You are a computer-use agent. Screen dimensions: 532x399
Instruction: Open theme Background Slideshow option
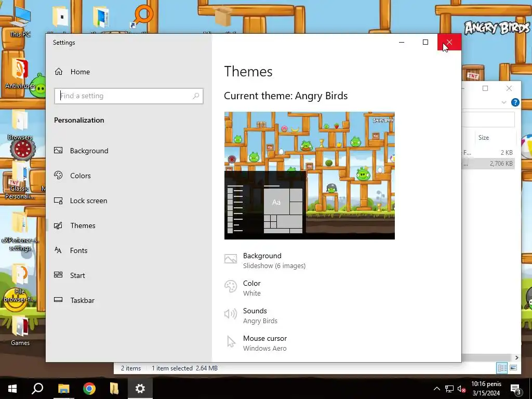point(265,261)
